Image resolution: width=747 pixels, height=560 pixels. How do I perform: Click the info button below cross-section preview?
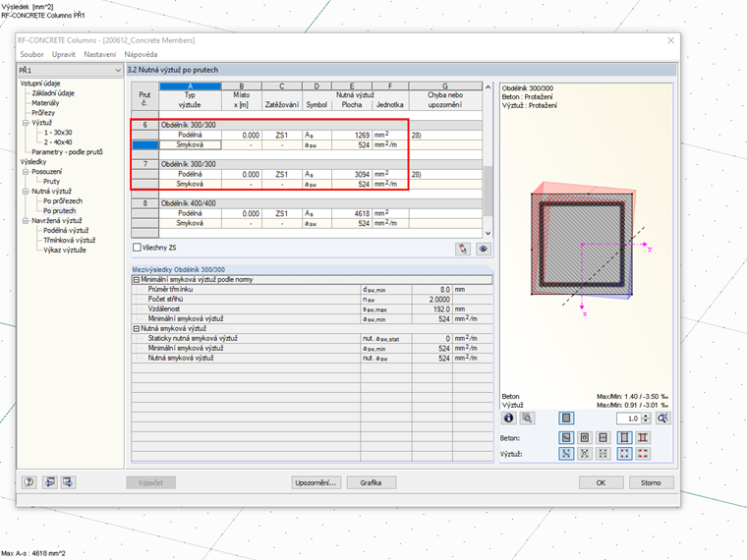(509, 419)
